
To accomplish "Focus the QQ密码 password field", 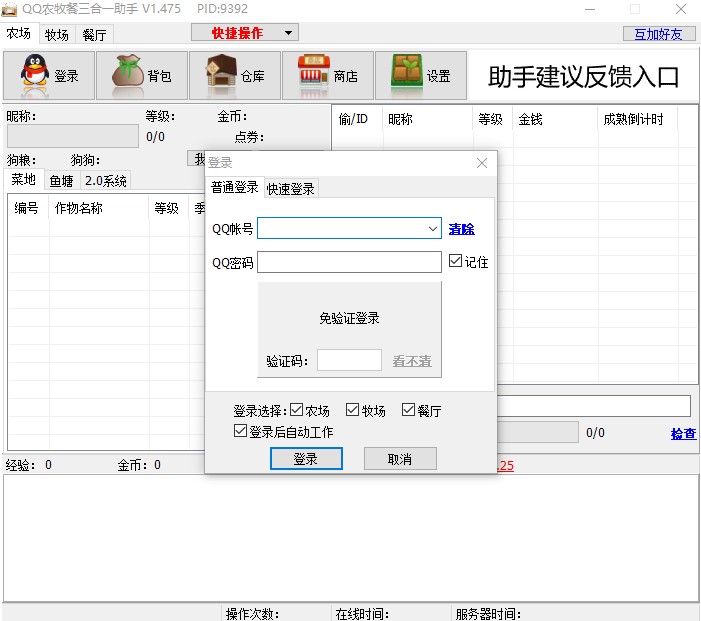I will (349, 262).
